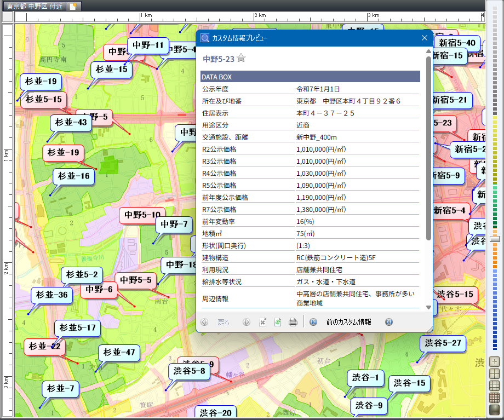Screen dimensions: 504x420
Task: Select the 本町4-37-25 value
Action: coord(325,113)
